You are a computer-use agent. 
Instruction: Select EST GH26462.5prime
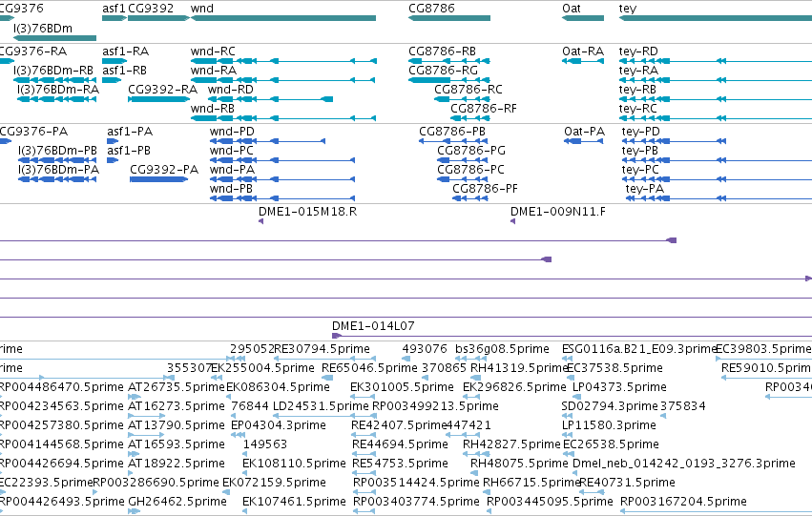135,511
